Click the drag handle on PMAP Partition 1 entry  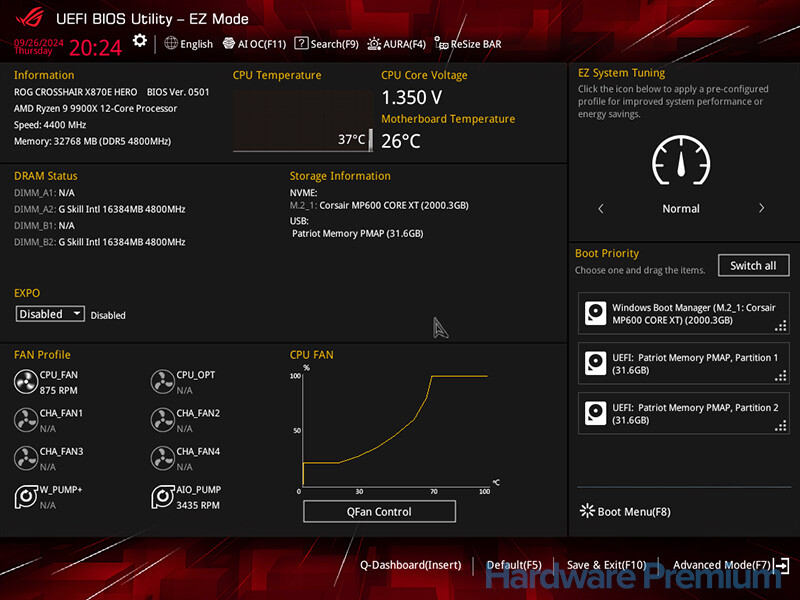point(781,376)
